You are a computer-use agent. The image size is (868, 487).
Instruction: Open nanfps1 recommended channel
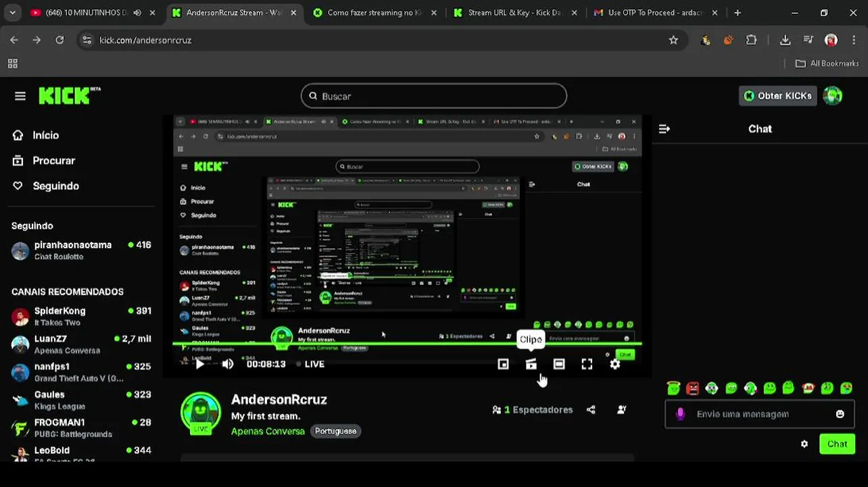81,372
